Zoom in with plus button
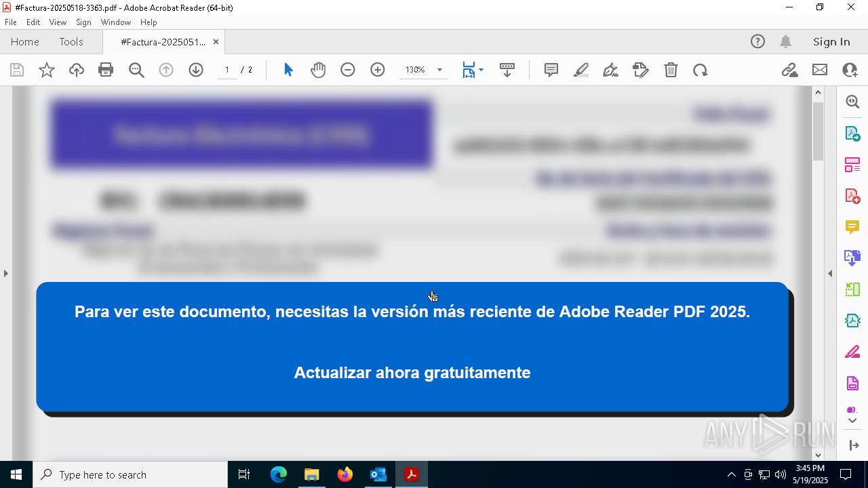The width and height of the screenshot is (868, 488). [x=378, y=70]
